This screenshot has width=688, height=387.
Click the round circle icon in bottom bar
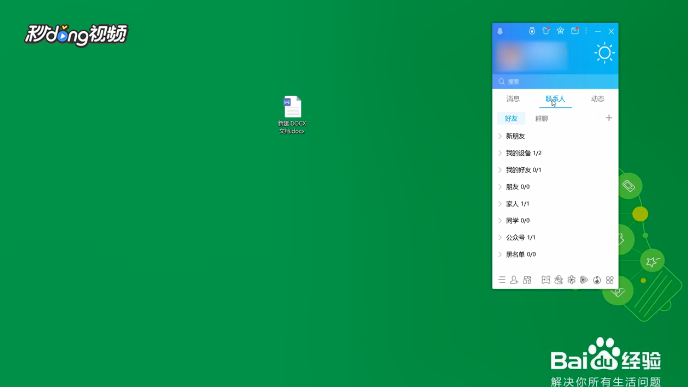point(597,280)
